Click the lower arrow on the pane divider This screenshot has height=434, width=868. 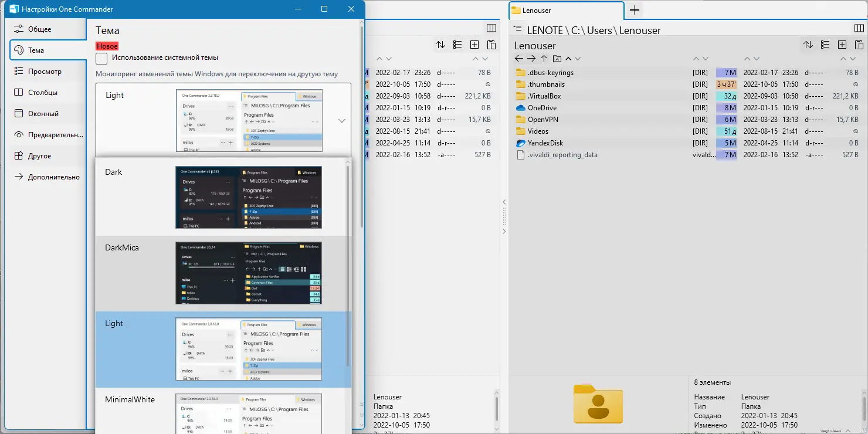[x=504, y=232]
